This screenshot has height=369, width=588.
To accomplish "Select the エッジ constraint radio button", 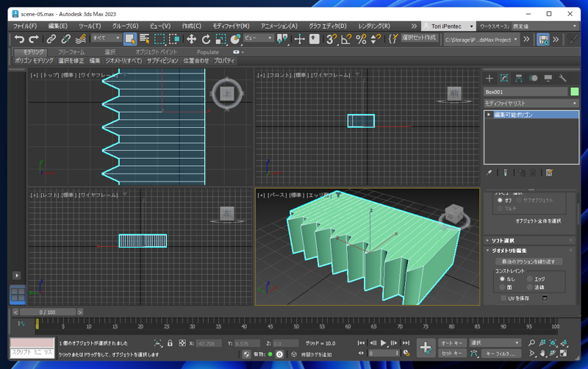I will pos(529,279).
